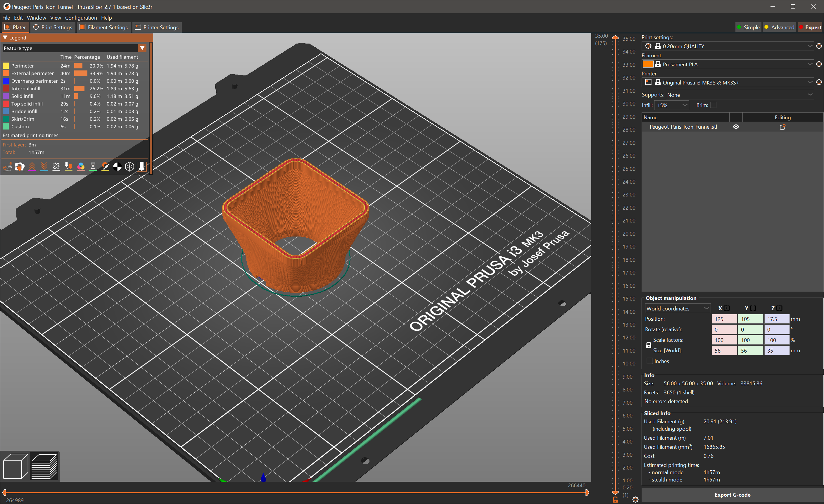Toggle retractions visibility icon
The width and height of the screenshot is (824, 504).
(x=32, y=167)
